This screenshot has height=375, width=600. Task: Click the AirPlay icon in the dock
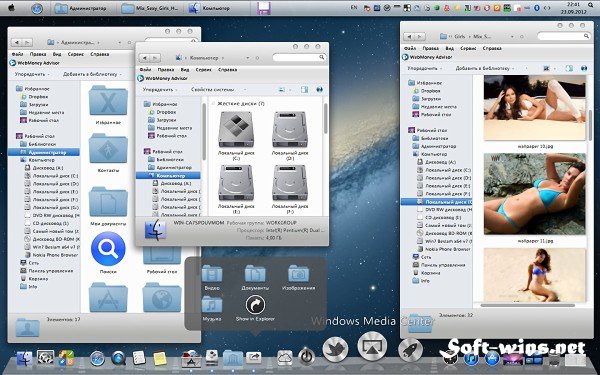pyautogui.click(x=372, y=346)
